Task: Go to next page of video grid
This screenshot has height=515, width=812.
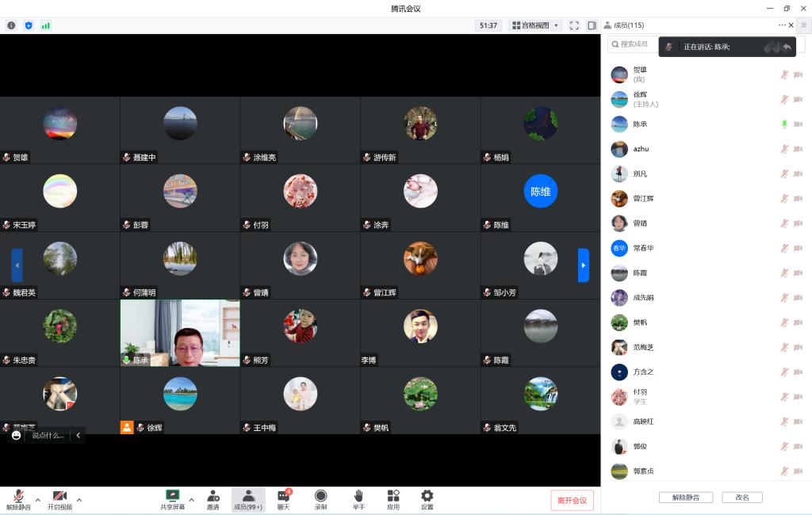Action: click(584, 265)
